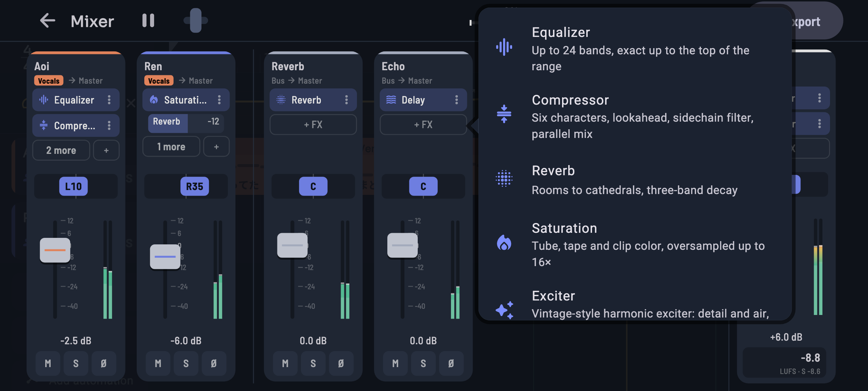Solo the Aoi channel
The height and width of the screenshot is (391, 868).
(76, 363)
